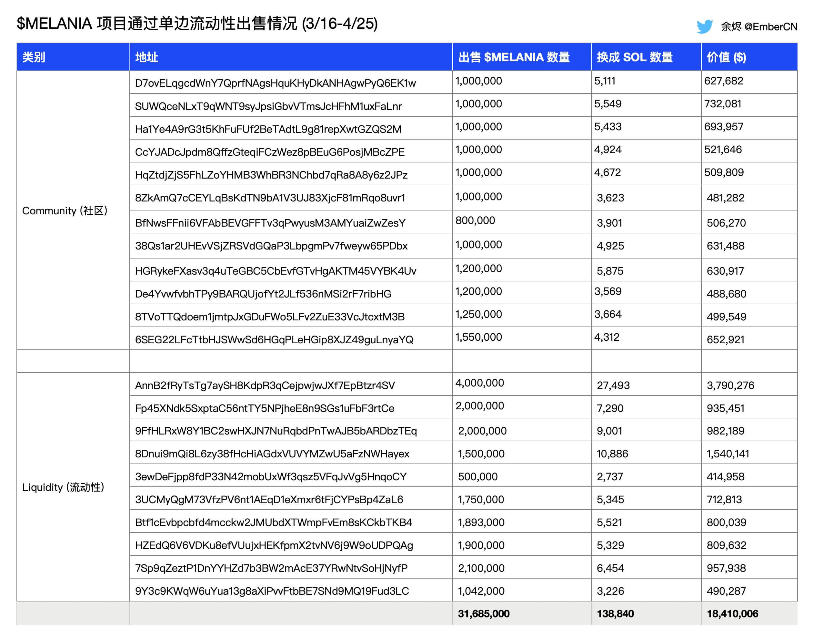Screen dimensions: 813x644
Task: Select the Liquidity (流动性) category cell
Action: [63, 487]
